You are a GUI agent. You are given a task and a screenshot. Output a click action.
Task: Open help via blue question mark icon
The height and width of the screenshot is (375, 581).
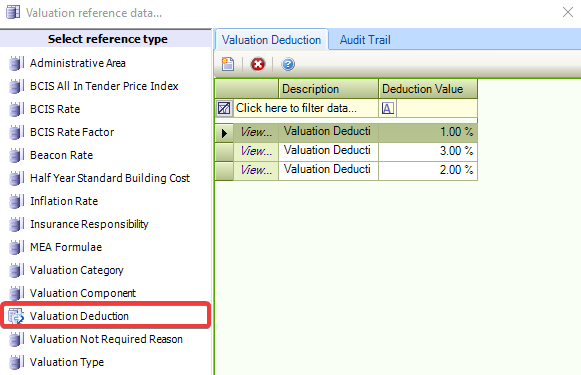click(288, 64)
